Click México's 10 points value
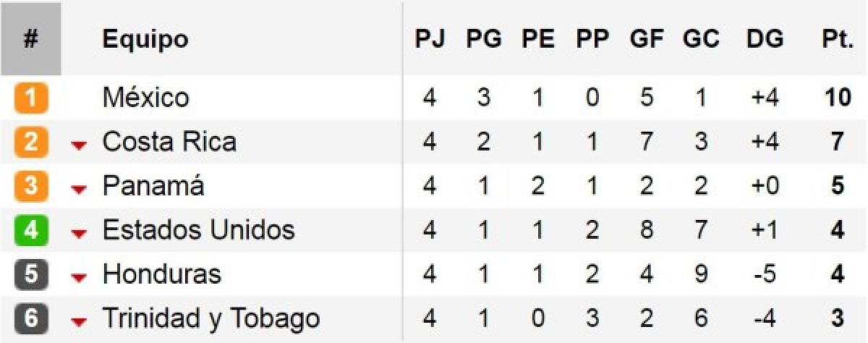This screenshot has width=868, height=343. (837, 98)
